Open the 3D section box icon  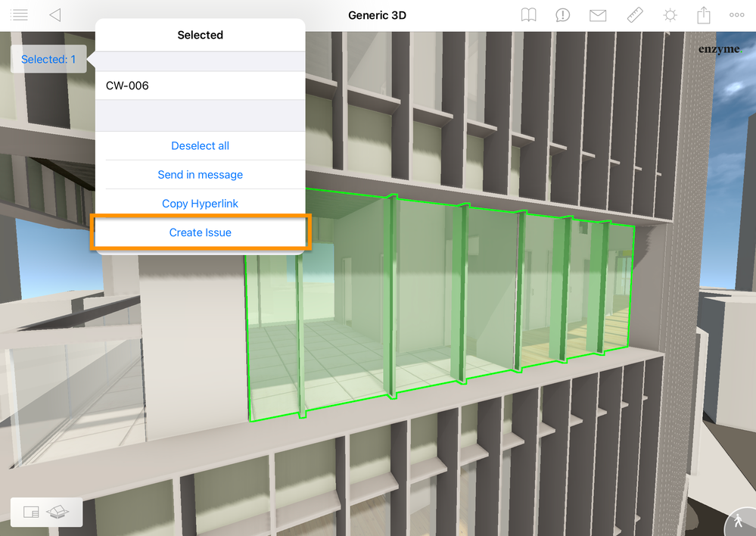pos(58,512)
